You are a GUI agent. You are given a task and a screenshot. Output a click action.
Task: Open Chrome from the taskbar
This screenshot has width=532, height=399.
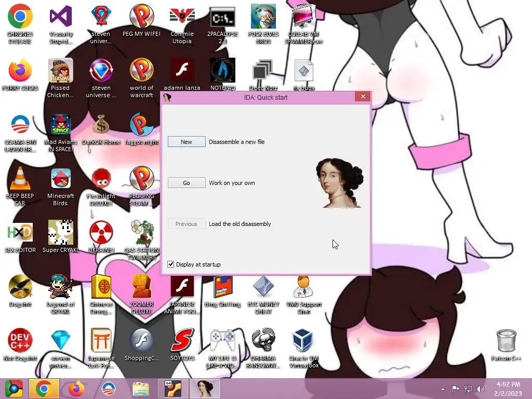[44, 389]
